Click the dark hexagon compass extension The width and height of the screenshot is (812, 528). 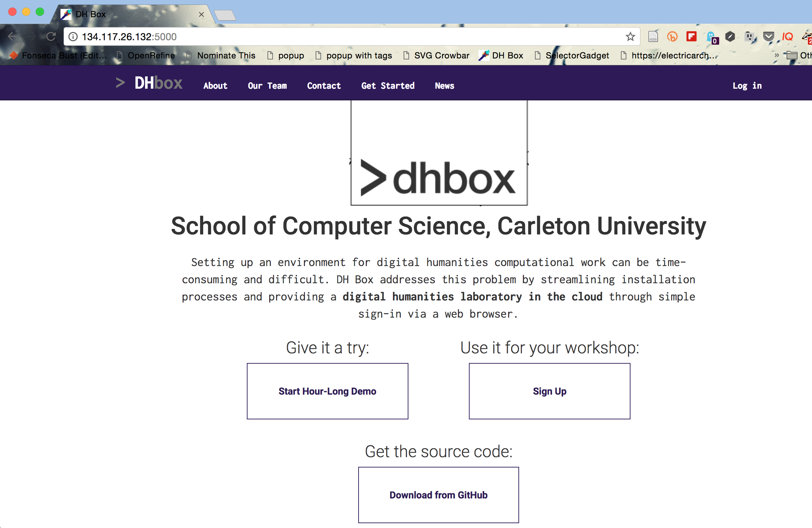click(x=730, y=36)
